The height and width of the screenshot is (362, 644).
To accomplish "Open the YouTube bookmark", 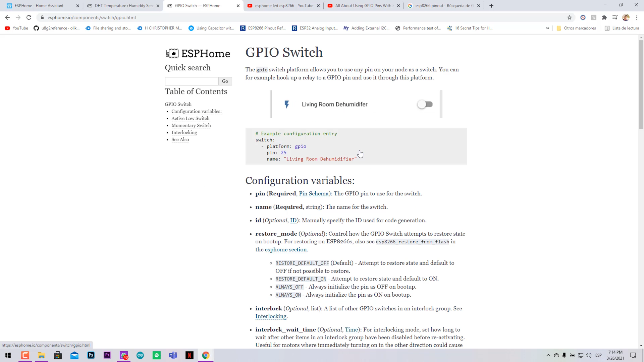I will tap(16, 28).
